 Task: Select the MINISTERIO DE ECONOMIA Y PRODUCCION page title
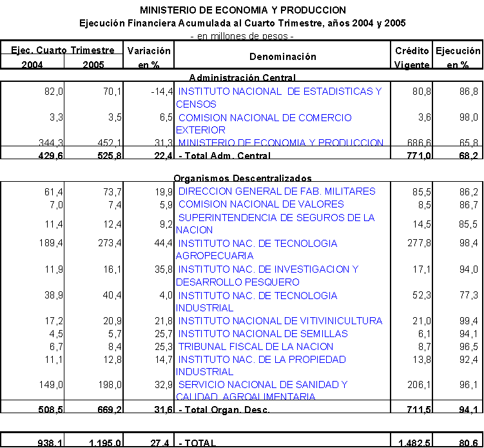coord(243,10)
